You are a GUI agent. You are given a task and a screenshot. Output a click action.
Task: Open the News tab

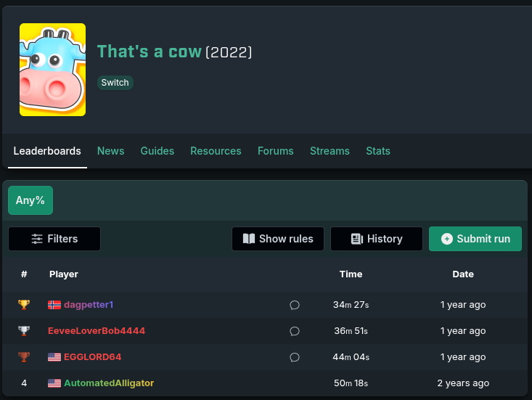[110, 151]
